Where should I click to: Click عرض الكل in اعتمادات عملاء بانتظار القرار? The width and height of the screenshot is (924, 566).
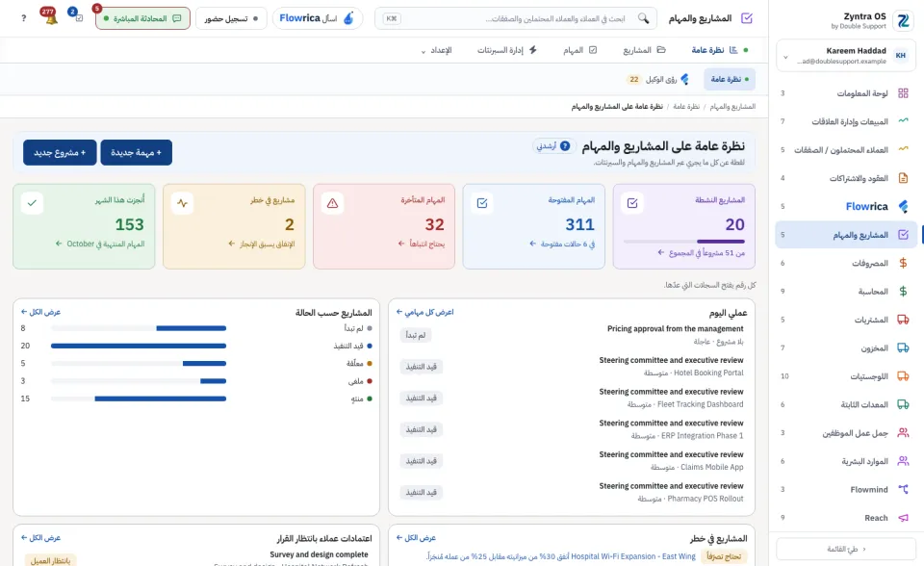click(x=40, y=538)
